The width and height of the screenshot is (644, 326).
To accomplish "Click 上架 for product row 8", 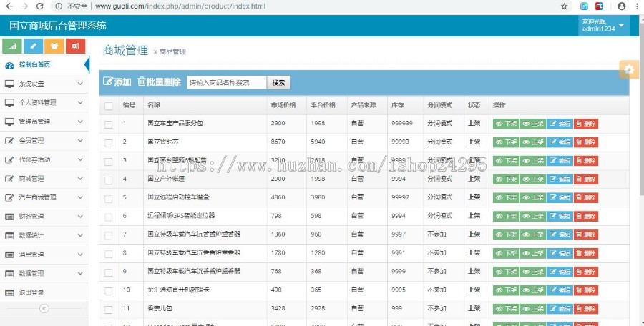I will pyautogui.click(x=533, y=253).
